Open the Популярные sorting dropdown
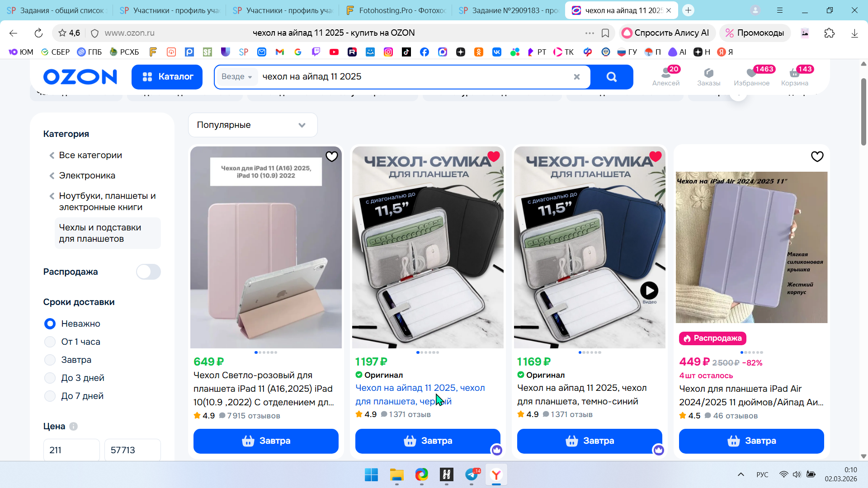The image size is (868, 488). [253, 125]
